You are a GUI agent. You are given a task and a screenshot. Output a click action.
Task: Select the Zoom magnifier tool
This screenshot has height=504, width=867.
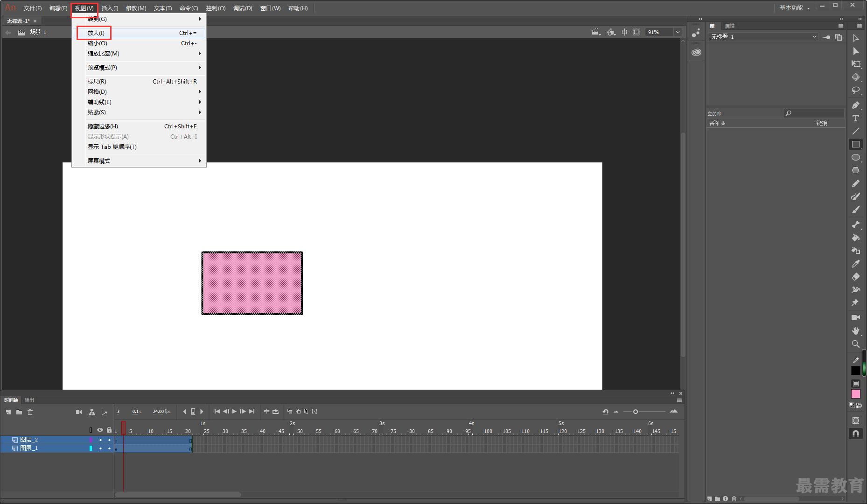pos(855,344)
